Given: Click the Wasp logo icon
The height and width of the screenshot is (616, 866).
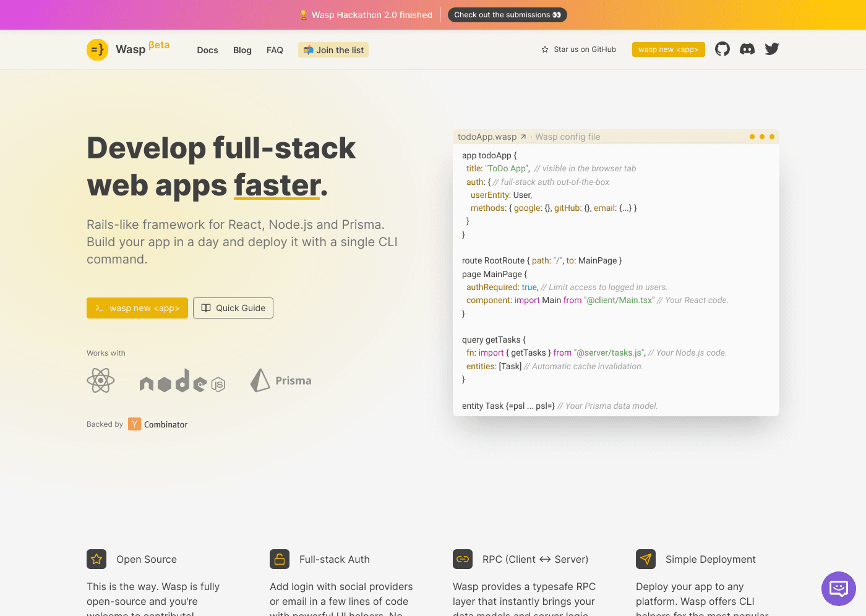Looking at the screenshot, I should pyautogui.click(x=98, y=49).
